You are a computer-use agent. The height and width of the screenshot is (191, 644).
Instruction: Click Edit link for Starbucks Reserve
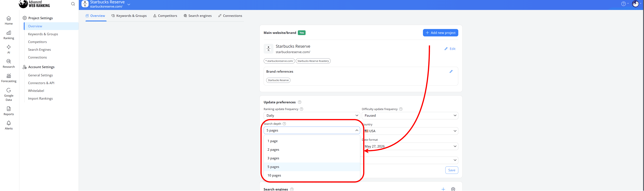click(450, 49)
